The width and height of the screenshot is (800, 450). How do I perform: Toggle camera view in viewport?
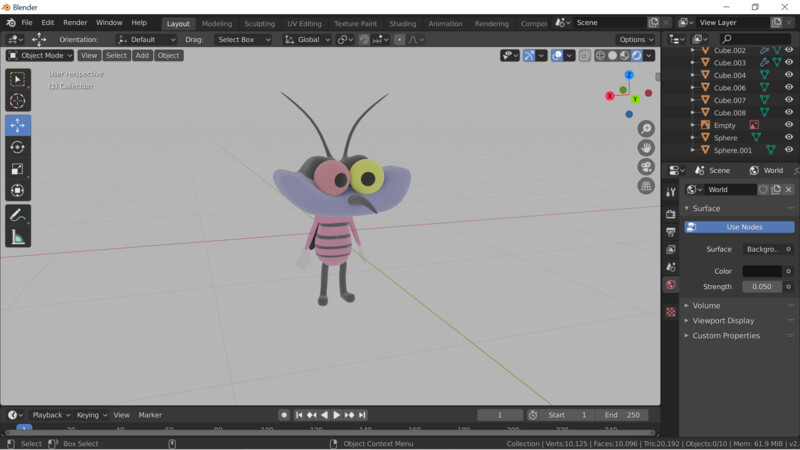pos(646,167)
